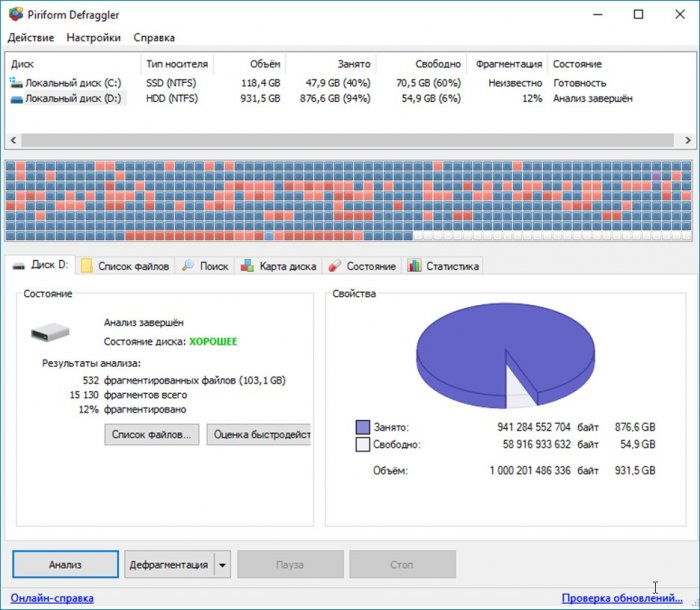Select the Диск D: tab
The width and height of the screenshot is (700, 610).
(40, 265)
